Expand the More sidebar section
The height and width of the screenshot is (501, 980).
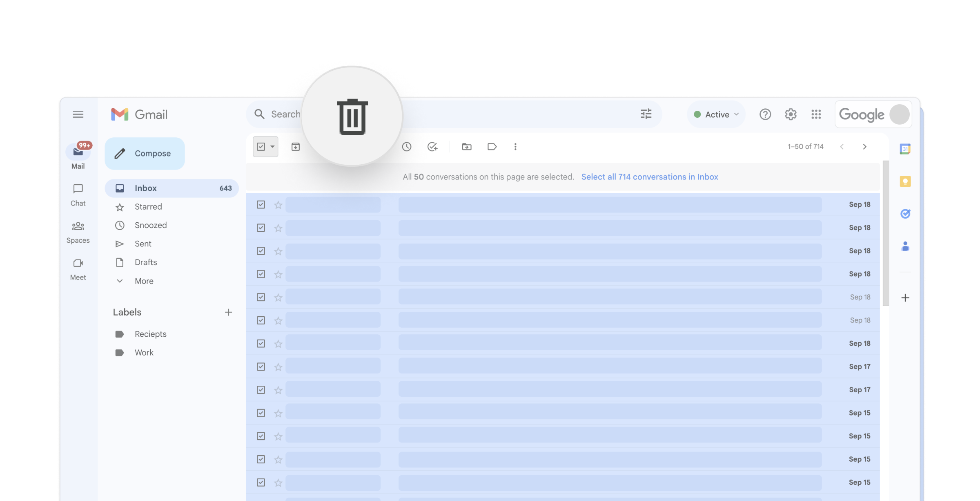144,281
